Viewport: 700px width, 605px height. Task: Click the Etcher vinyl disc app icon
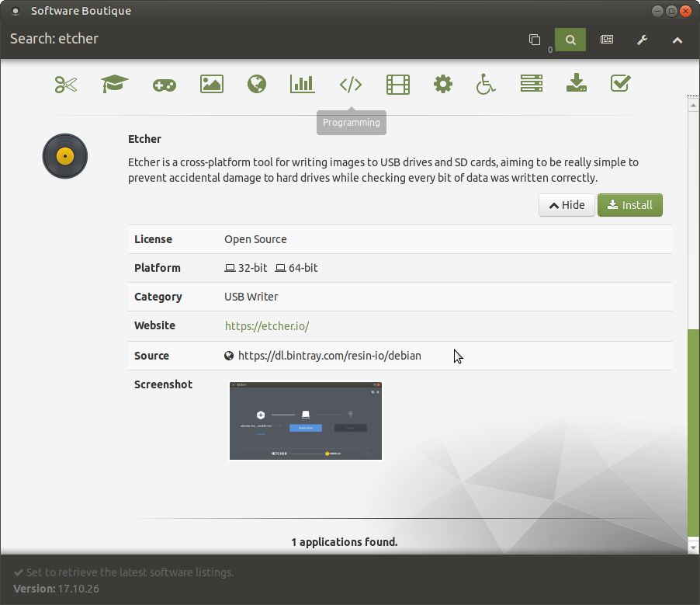click(65, 156)
